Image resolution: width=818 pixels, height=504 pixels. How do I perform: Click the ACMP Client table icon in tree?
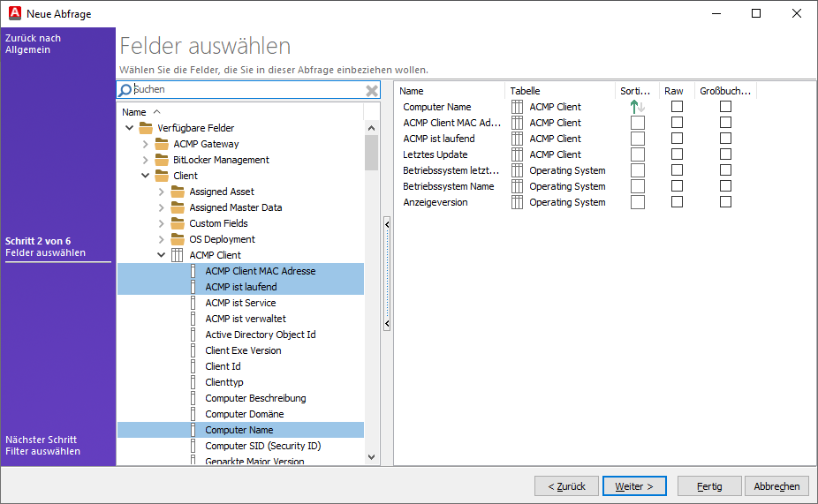point(178,255)
